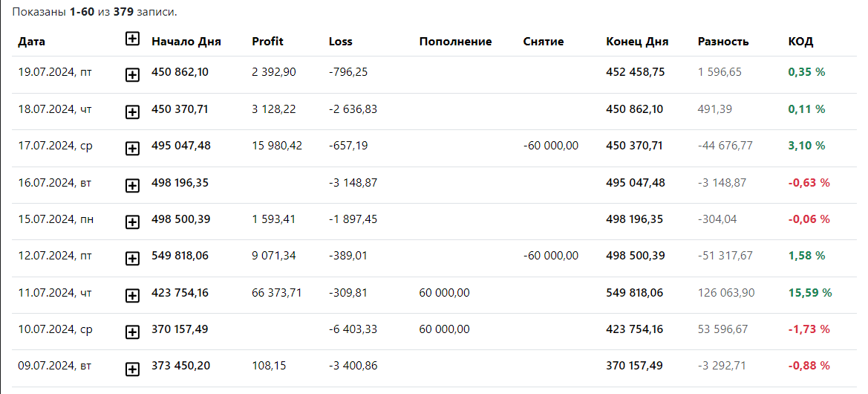Viewport: 868px width, 394px height.
Task: Select the КОД column header
Action: (800, 42)
